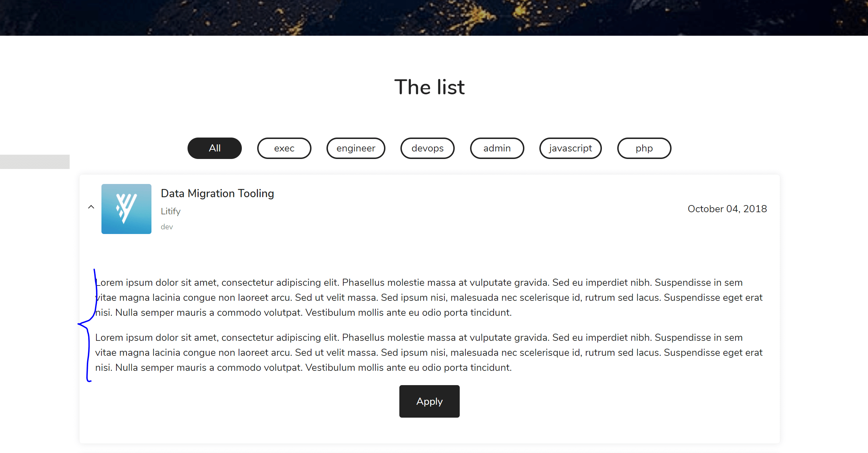Image resolution: width=868 pixels, height=453 pixels.
Task: Click the October 04, 2018 date
Action: tap(727, 209)
